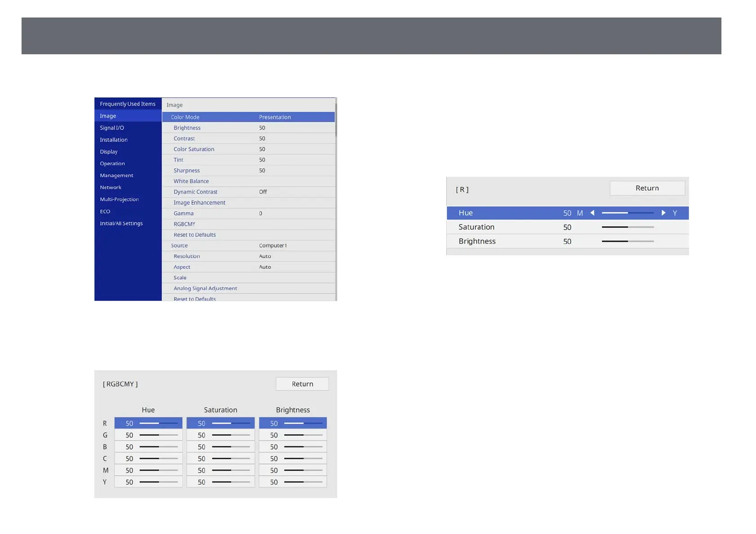Viewport: 756px width, 534px height.
Task: Go to Installation settings
Action: (128, 140)
